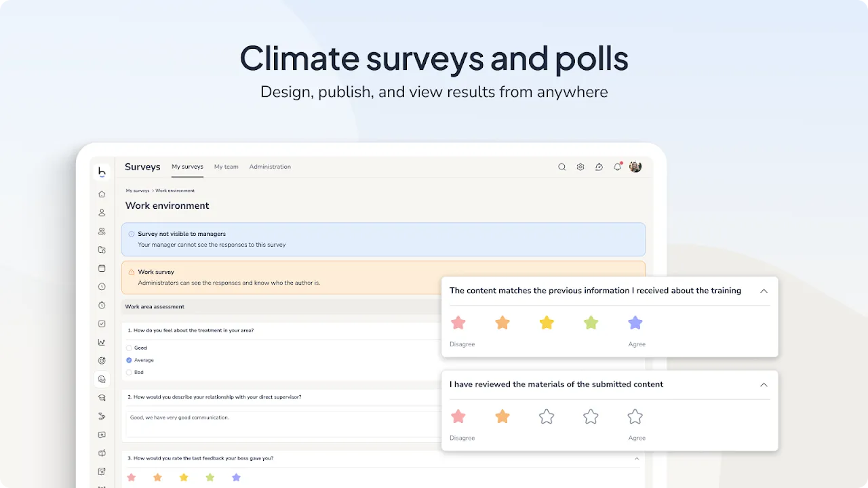Click the app logo in the sidebar
This screenshot has height=488, width=868.
[x=102, y=171]
